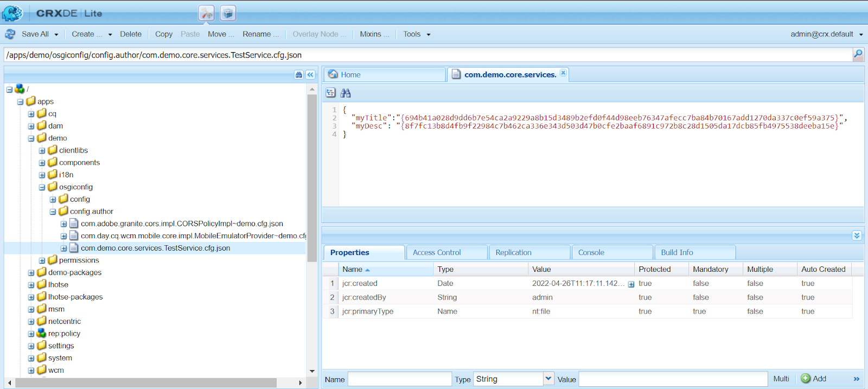868x389 pixels.
Task: Open the Create dropdown arrow
Action: coord(110,34)
